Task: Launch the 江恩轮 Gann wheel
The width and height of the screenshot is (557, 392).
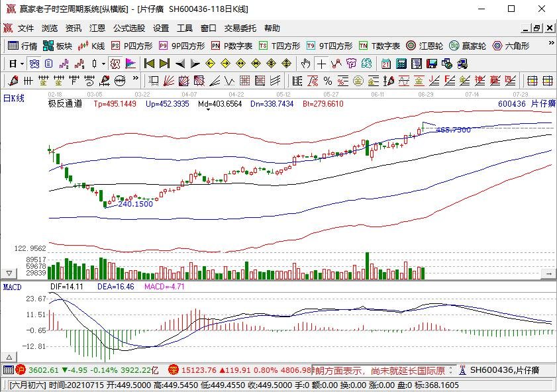Action: tap(425, 46)
